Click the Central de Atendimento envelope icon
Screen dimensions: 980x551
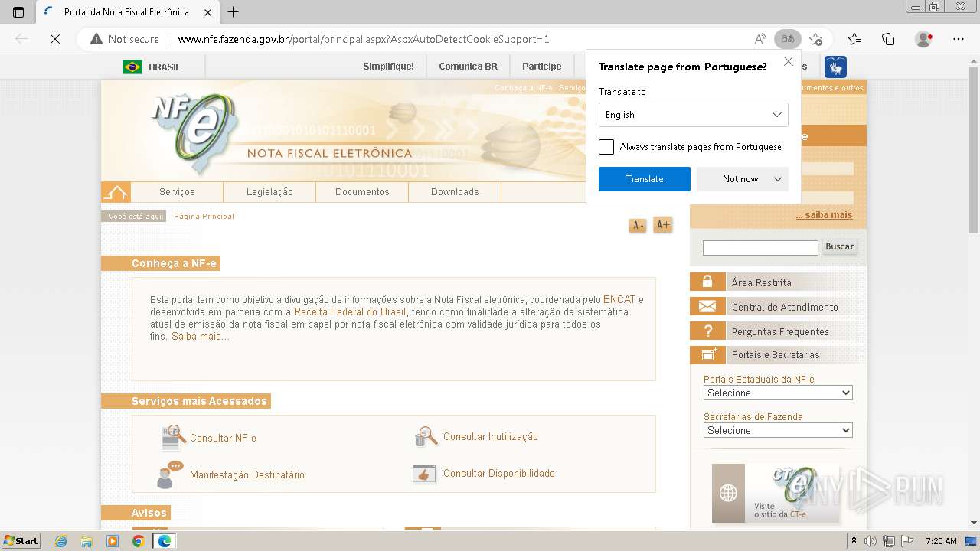[707, 306]
